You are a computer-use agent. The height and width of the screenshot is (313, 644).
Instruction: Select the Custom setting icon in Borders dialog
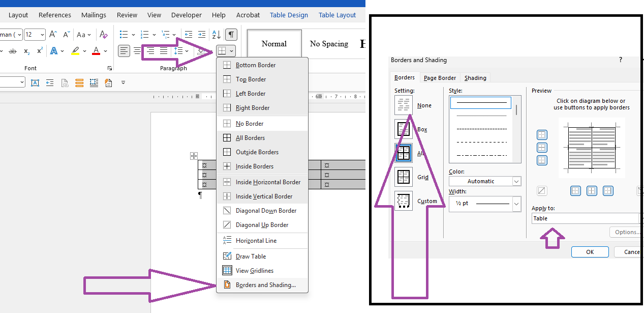pos(404,201)
